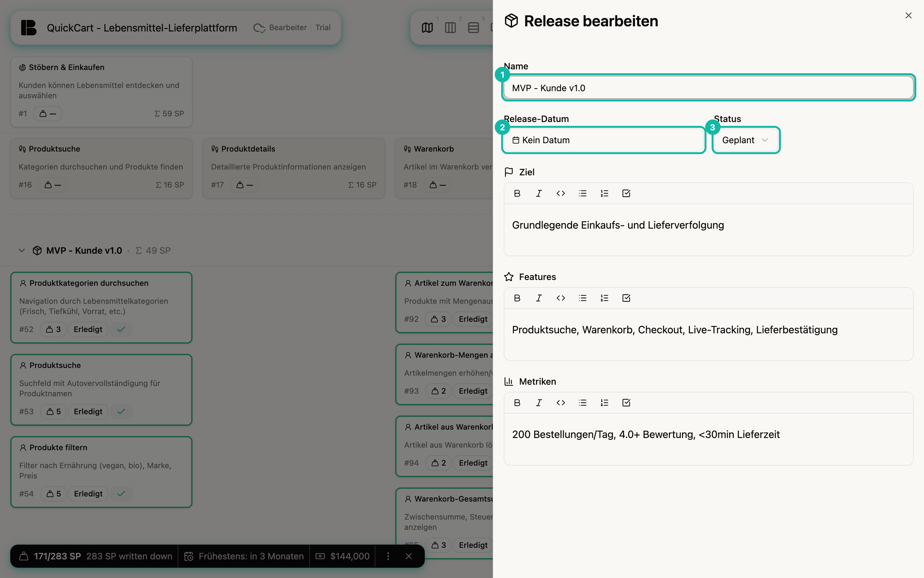The image size is (924, 578).
Task: Switch to the columns board view icon
Action: 450,28
